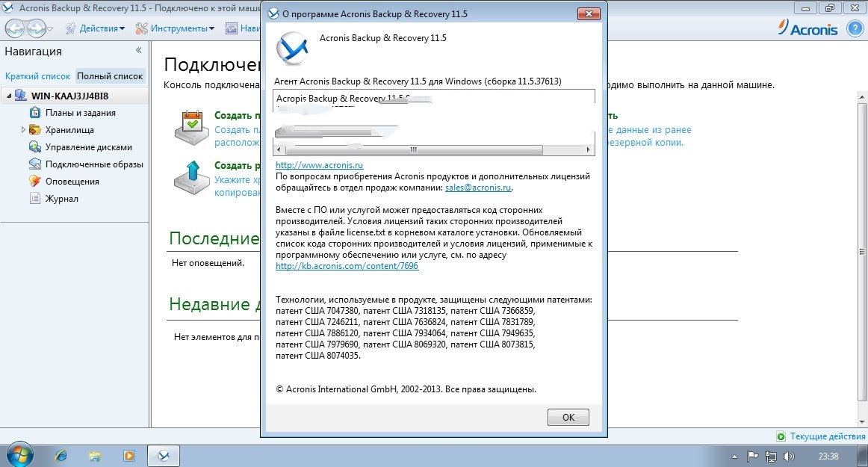Open Планы и задания
Viewport: 868px width, 467px height.
pos(80,113)
